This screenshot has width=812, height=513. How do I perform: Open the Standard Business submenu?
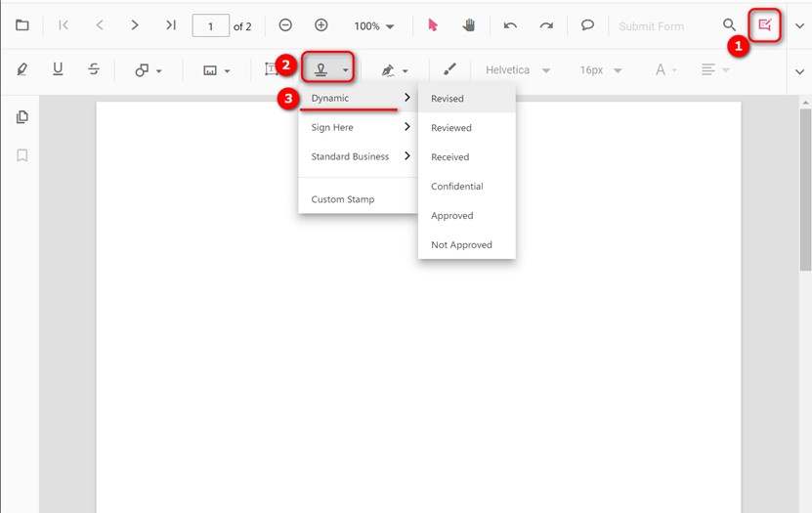358,156
